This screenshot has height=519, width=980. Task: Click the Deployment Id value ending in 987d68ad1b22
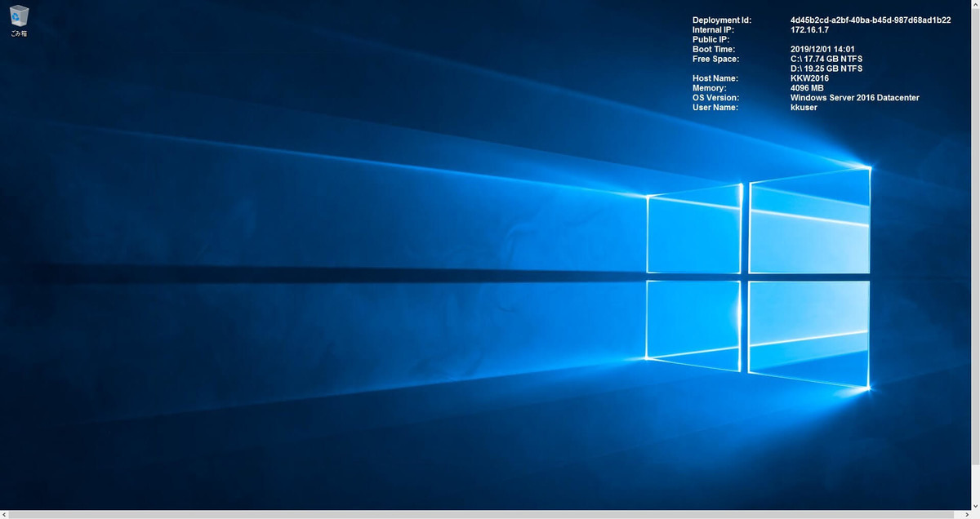(x=871, y=20)
